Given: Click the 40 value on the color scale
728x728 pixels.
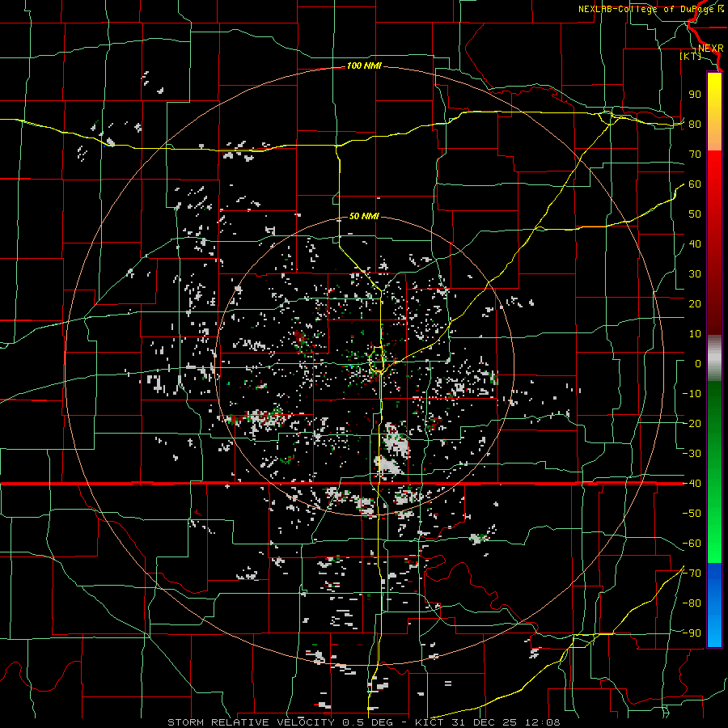Looking at the screenshot, I should click(695, 243).
